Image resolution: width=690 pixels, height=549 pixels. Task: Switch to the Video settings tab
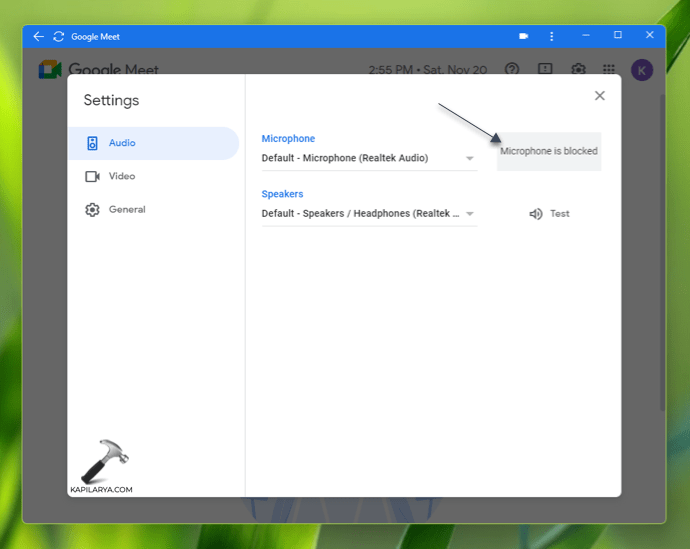click(154, 176)
